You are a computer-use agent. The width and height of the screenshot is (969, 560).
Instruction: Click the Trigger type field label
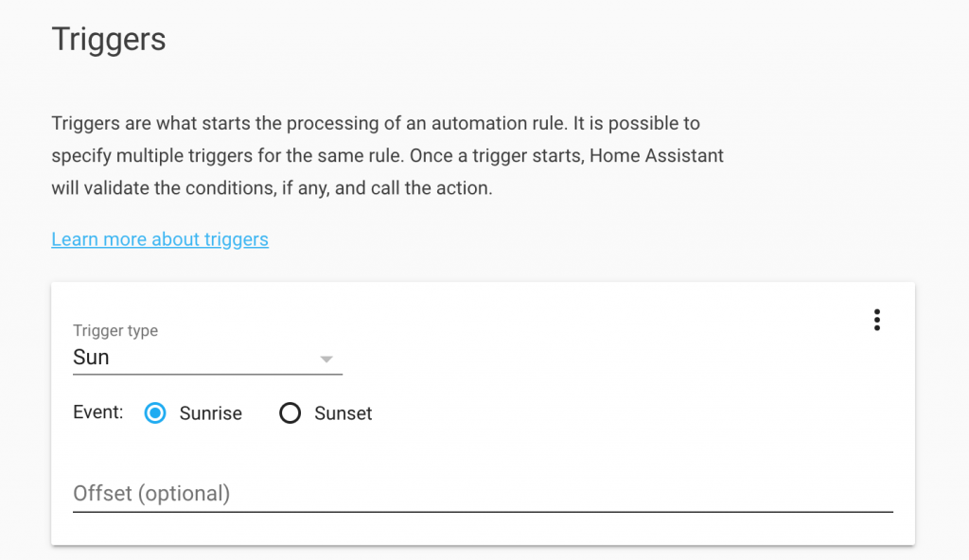click(115, 331)
